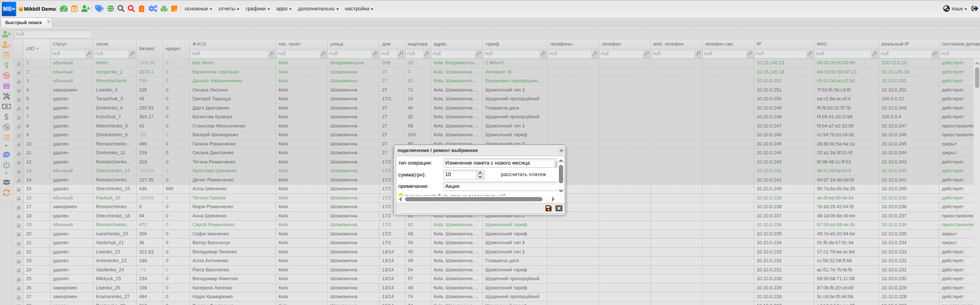
Task: Click the orange refresh icon in sidebar
Action: (x=7, y=192)
